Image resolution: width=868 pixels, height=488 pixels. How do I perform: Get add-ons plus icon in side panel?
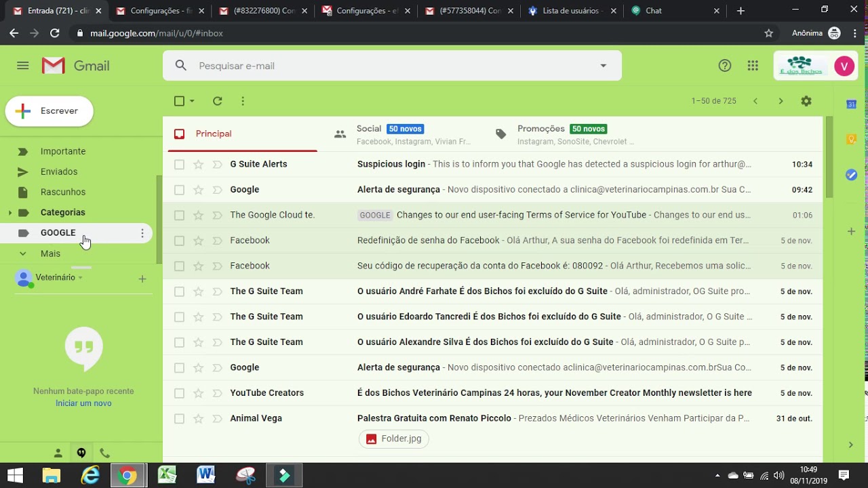coord(852,232)
